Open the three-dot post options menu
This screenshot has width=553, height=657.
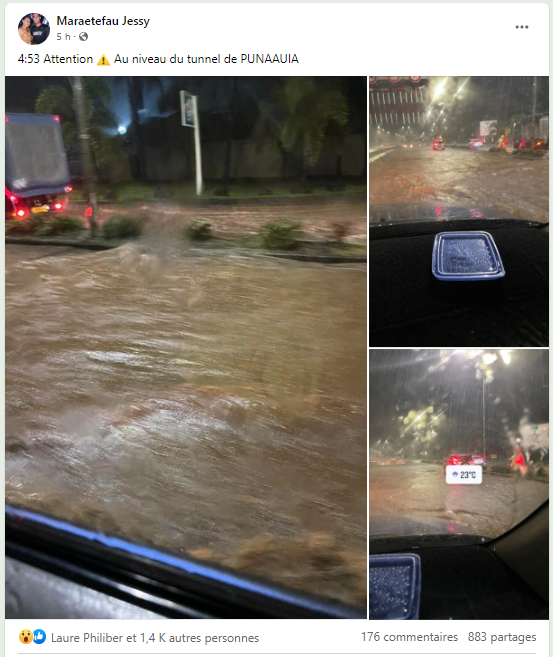(522, 27)
